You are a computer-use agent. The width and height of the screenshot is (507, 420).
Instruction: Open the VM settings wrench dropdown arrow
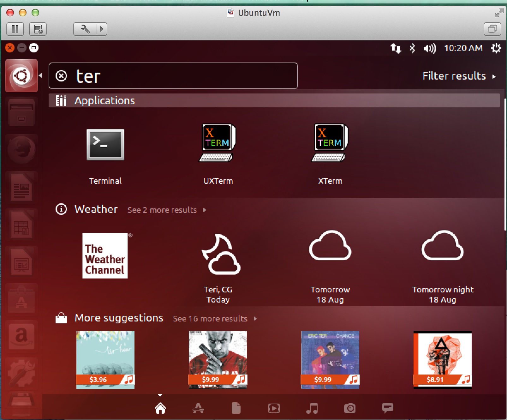(102, 29)
